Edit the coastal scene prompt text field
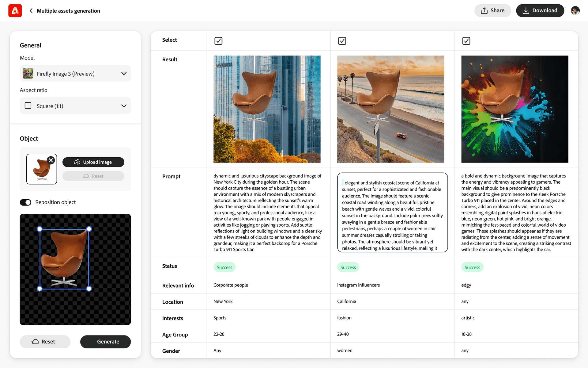 (392, 213)
